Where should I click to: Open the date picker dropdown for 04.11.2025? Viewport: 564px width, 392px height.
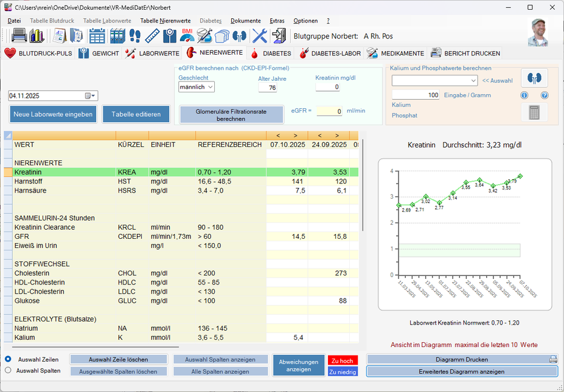[x=91, y=96]
